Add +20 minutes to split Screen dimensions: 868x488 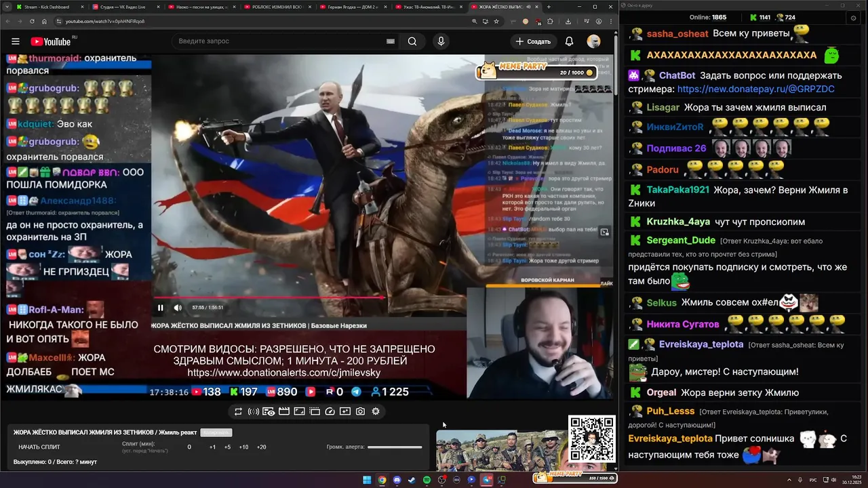[262, 447]
